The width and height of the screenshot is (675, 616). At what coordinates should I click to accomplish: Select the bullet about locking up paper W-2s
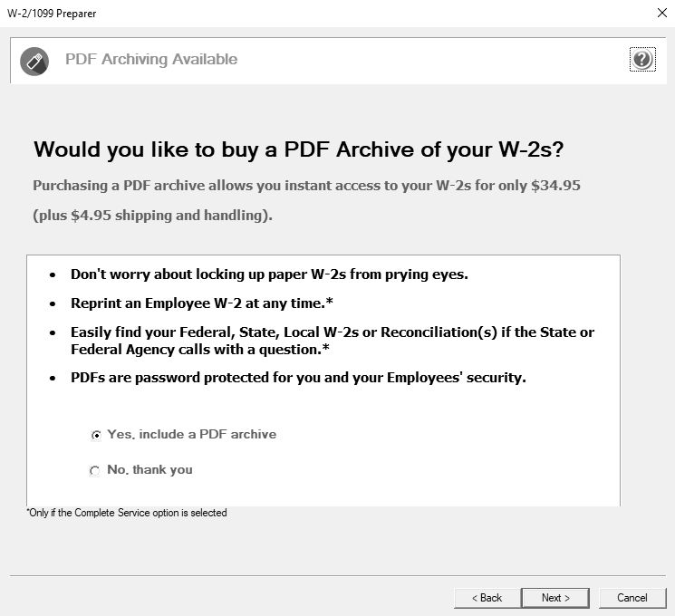pyautogui.click(x=269, y=274)
